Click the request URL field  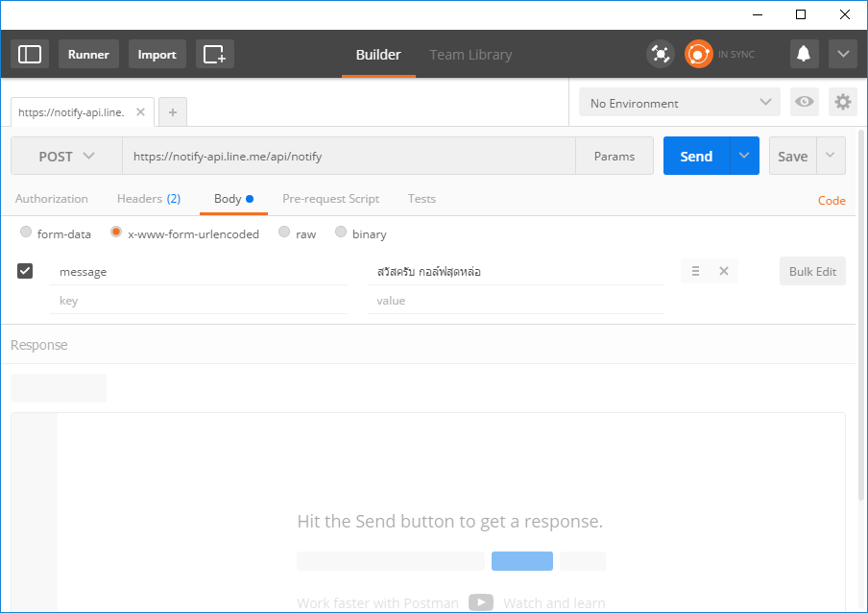point(349,157)
